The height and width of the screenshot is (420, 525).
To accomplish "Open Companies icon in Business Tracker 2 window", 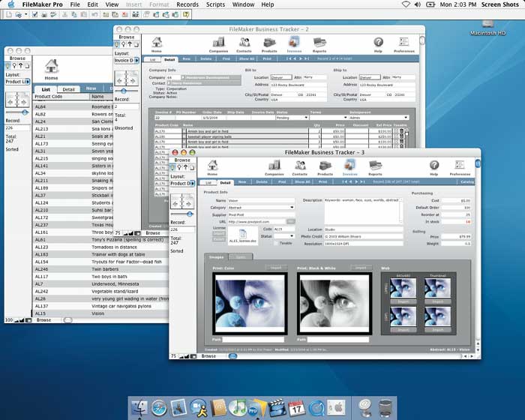I will tap(218, 43).
